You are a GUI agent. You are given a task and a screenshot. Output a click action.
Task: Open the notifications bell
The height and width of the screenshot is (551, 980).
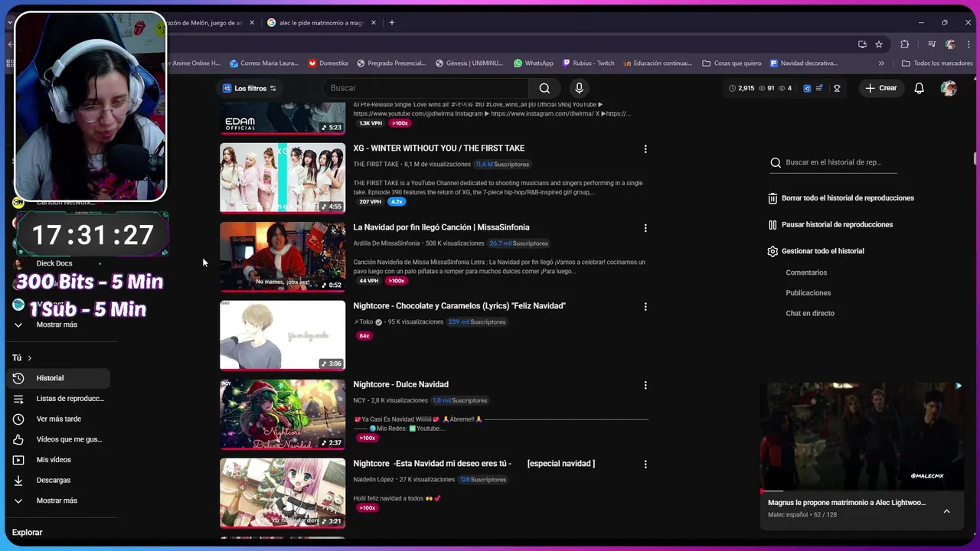tap(919, 88)
